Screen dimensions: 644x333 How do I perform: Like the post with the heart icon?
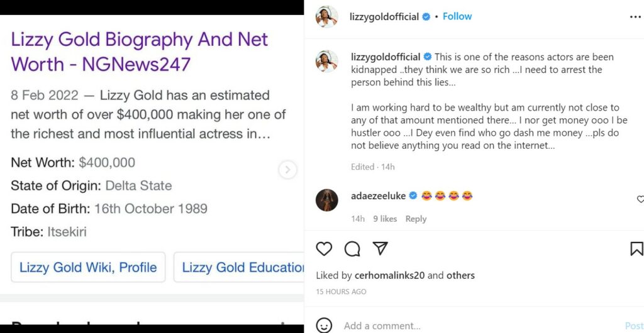[x=324, y=249]
